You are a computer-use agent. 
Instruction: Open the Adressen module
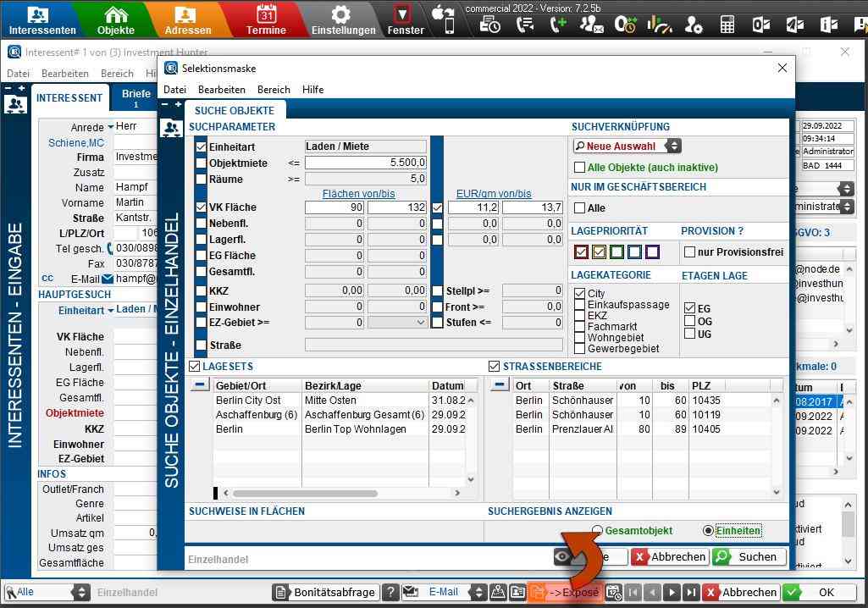tap(188, 19)
